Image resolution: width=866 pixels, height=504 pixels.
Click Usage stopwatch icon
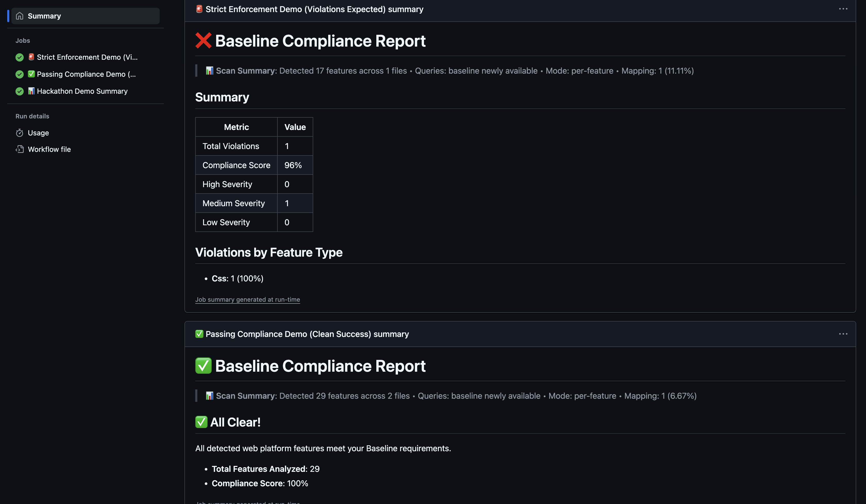[x=20, y=133]
